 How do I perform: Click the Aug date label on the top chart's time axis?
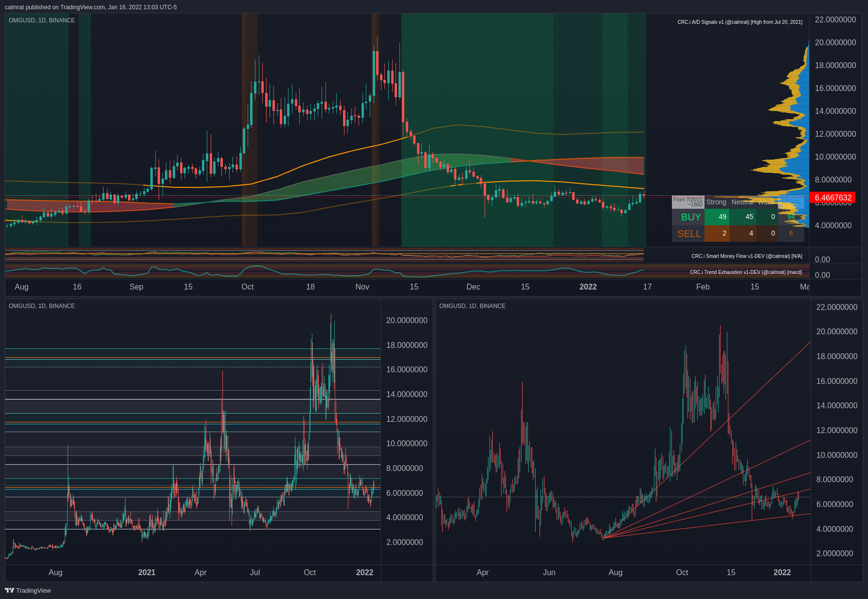[21, 287]
